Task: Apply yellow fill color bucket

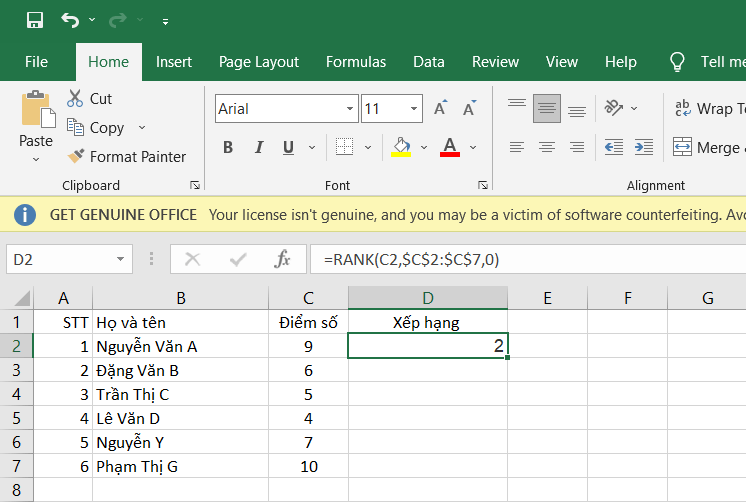Action: tap(401, 147)
